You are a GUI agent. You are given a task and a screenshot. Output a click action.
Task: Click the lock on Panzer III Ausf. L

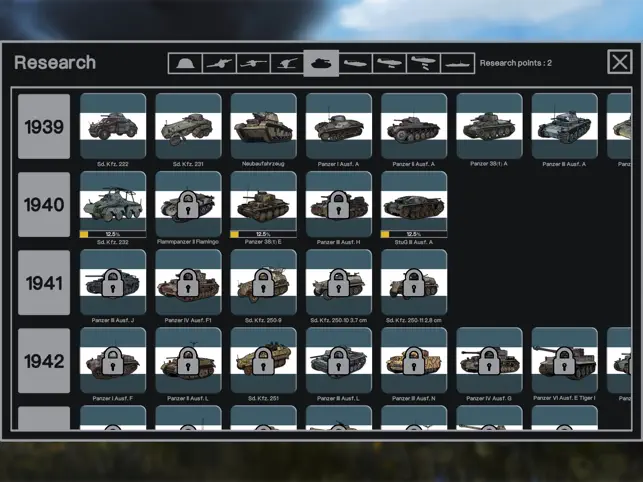[339, 361]
